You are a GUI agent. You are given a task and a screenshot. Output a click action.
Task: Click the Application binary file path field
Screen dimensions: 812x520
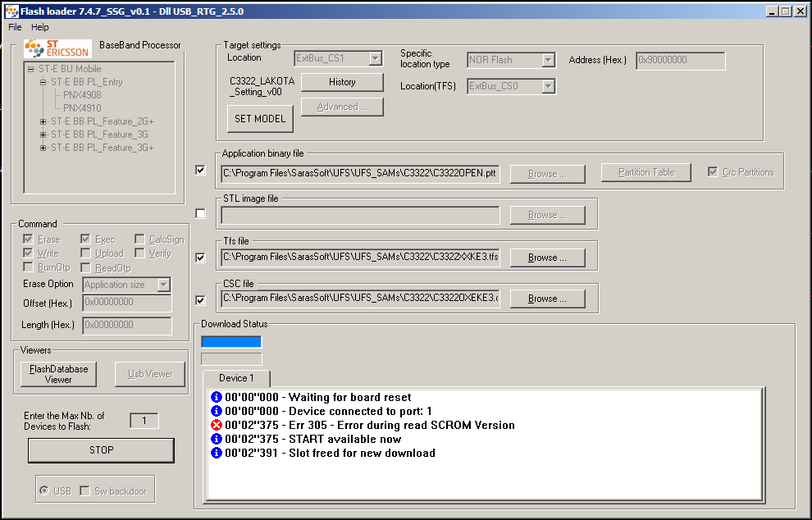point(360,174)
